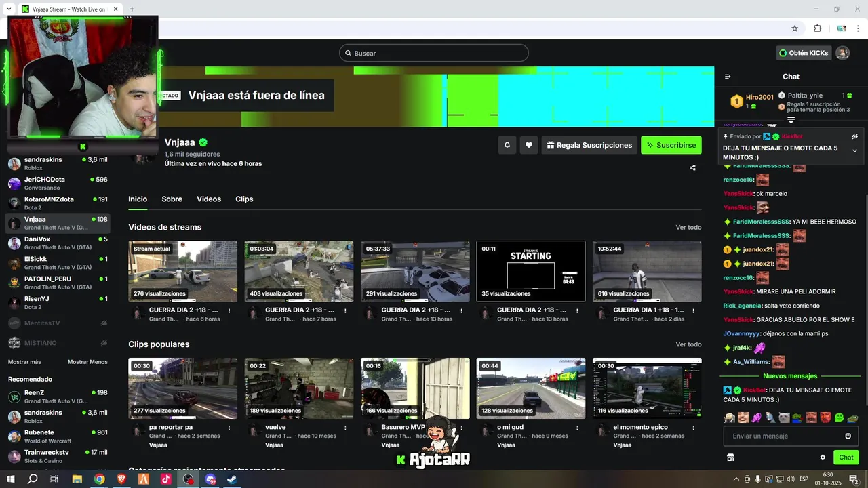Open ElSickk channel in sidebar

pyautogui.click(x=58, y=263)
